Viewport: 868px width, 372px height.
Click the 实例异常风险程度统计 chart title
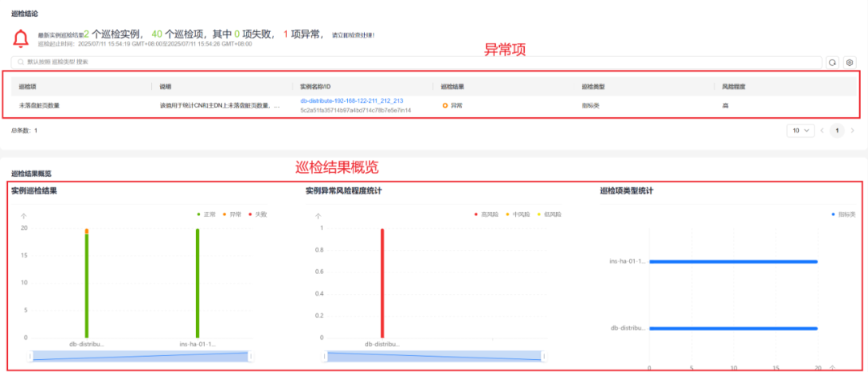(x=344, y=191)
